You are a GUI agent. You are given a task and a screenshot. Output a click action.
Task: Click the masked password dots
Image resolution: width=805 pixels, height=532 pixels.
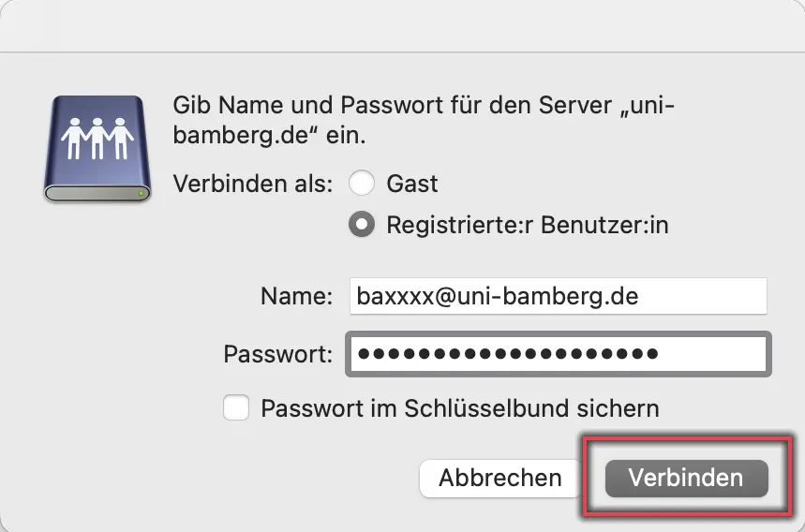point(508,353)
